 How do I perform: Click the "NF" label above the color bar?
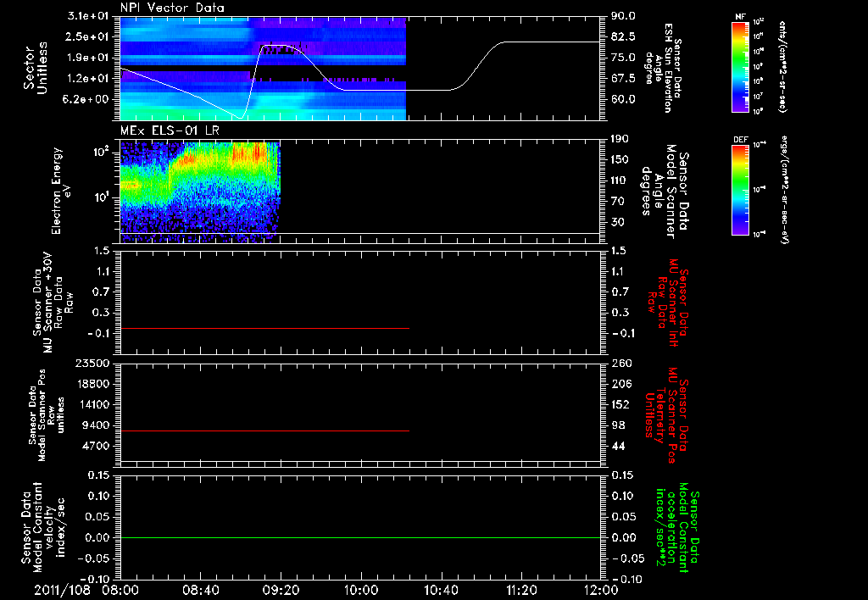click(x=740, y=17)
